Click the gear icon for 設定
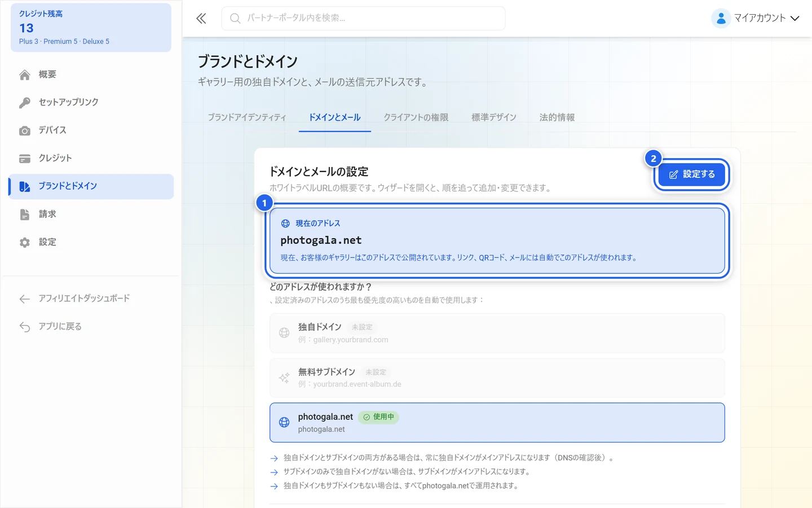Screen dimensions: 812x508 point(25,243)
